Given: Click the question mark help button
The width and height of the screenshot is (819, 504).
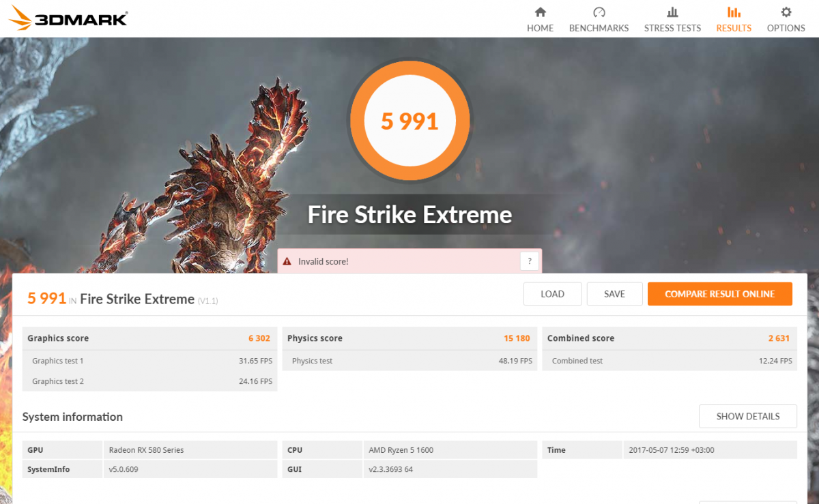Looking at the screenshot, I should (x=529, y=261).
